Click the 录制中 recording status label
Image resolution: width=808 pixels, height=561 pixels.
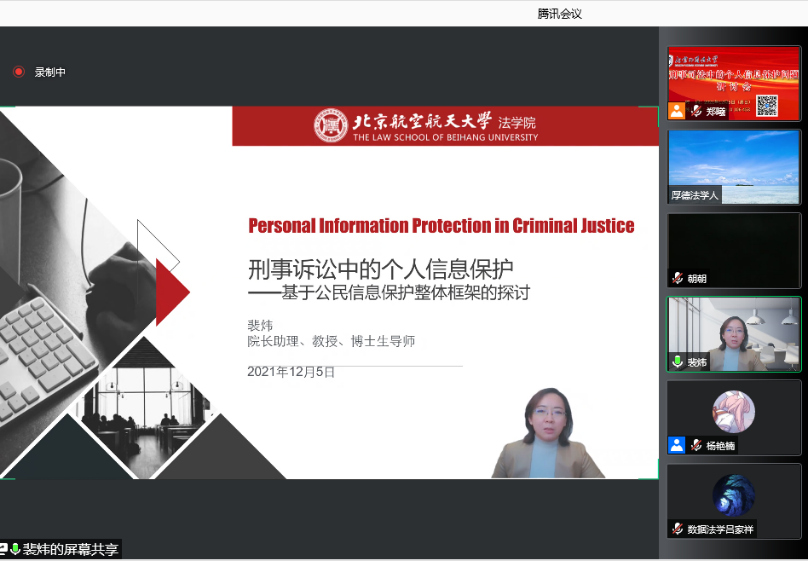click(50, 72)
